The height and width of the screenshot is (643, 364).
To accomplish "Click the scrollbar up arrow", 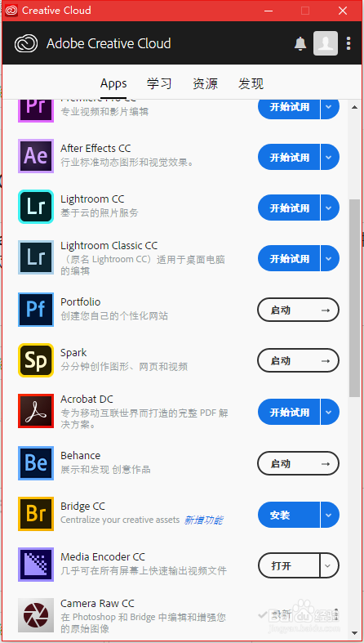I will click(354, 107).
